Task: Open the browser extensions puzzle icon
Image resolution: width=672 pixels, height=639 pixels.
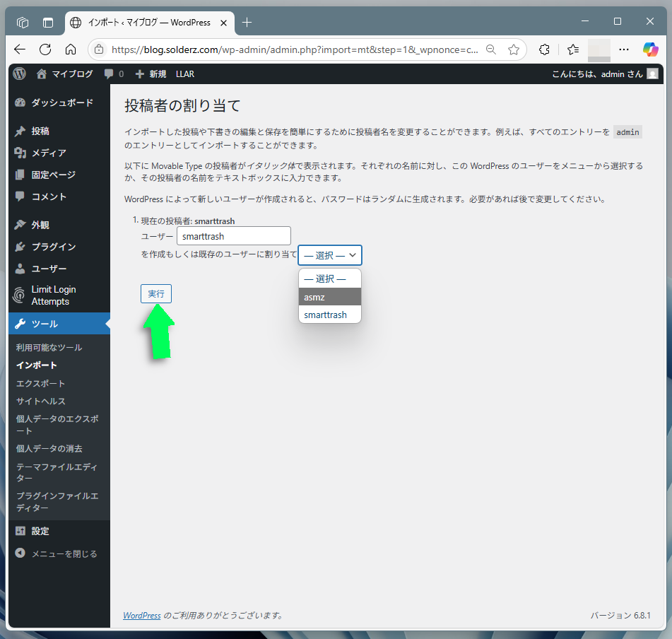Action: point(544,49)
